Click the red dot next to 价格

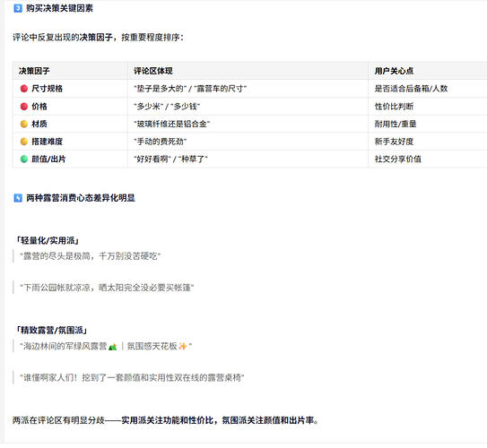[24, 107]
